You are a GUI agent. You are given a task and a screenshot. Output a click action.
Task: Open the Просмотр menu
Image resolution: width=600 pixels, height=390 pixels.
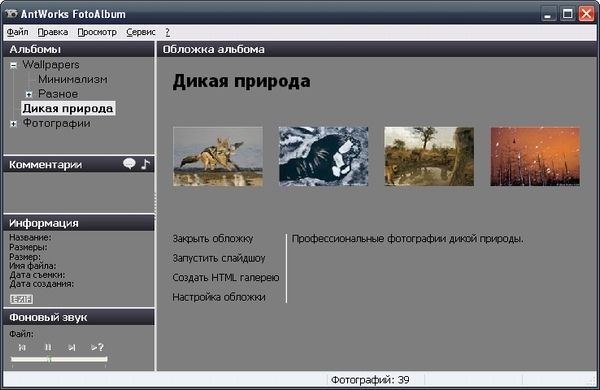pyautogui.click(x=97, y=32)
